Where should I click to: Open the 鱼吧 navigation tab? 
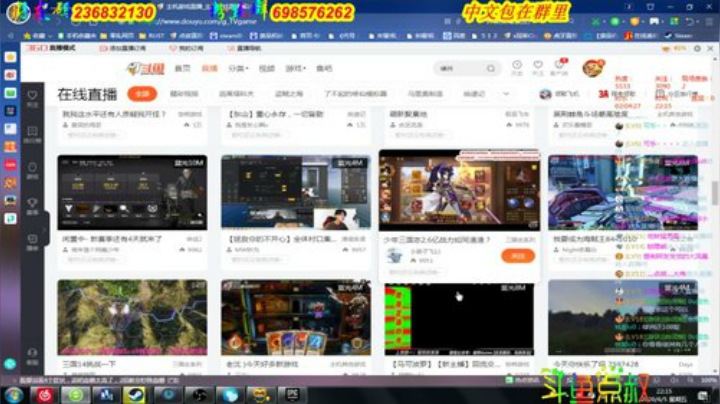pos(324,68)
